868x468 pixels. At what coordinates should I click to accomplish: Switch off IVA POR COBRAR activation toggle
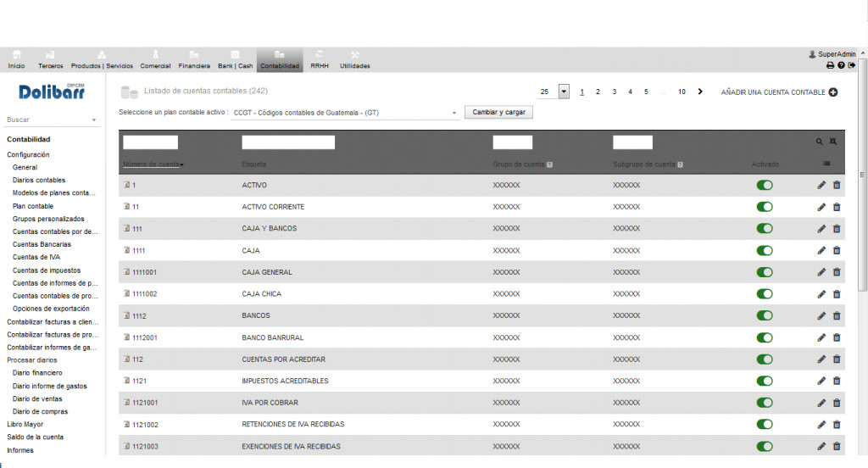click(x=765, y=403)
